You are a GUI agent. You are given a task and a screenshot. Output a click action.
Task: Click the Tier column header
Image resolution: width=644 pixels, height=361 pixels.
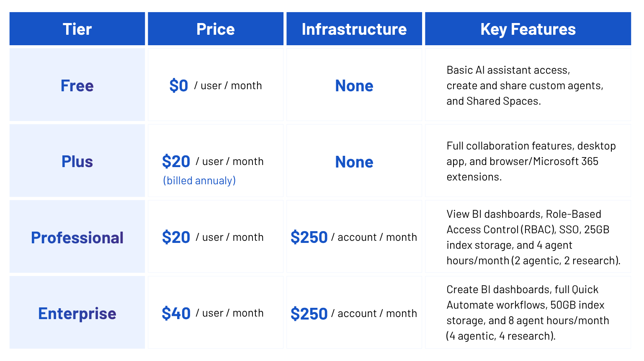(77, 29)
